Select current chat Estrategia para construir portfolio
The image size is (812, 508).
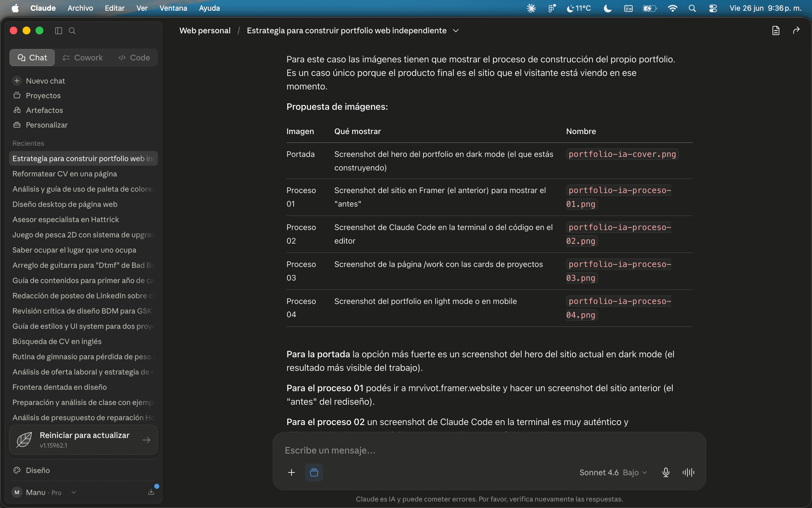(83, 159)
